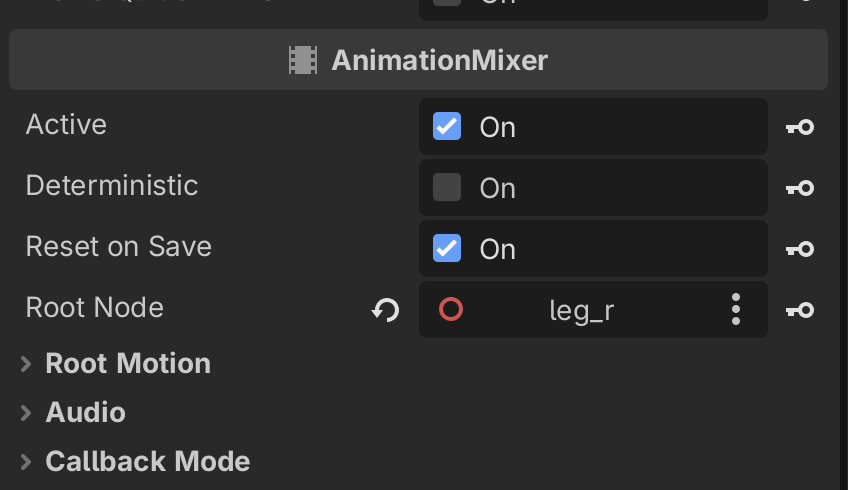Click the Reset on Save property label
Image resolution: width=848 pixels, height=490 pixels.
click(x=118, y=247)
